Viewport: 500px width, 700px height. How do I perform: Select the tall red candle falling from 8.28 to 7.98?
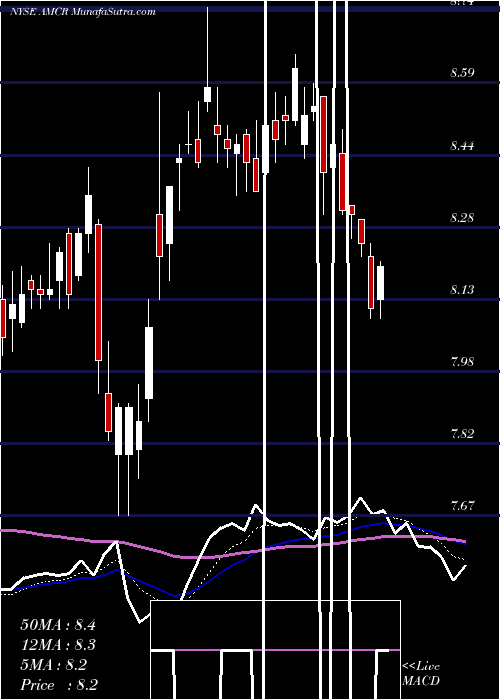[x=98, y=292]
